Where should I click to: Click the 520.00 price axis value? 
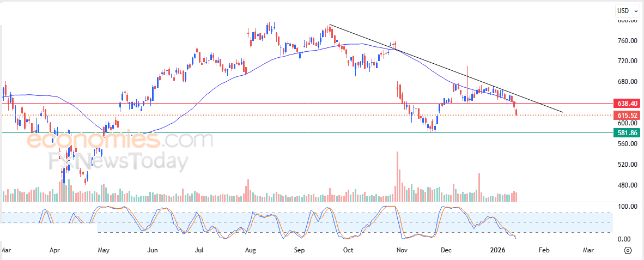pyautogui.click(x=627, y=164)
